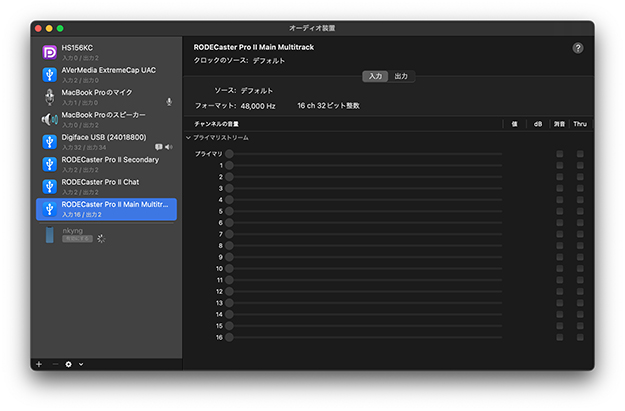Screen dimensions: 625x411
Task: Toggle Thru checkbox for channel 2
Action: coord(580,177)
